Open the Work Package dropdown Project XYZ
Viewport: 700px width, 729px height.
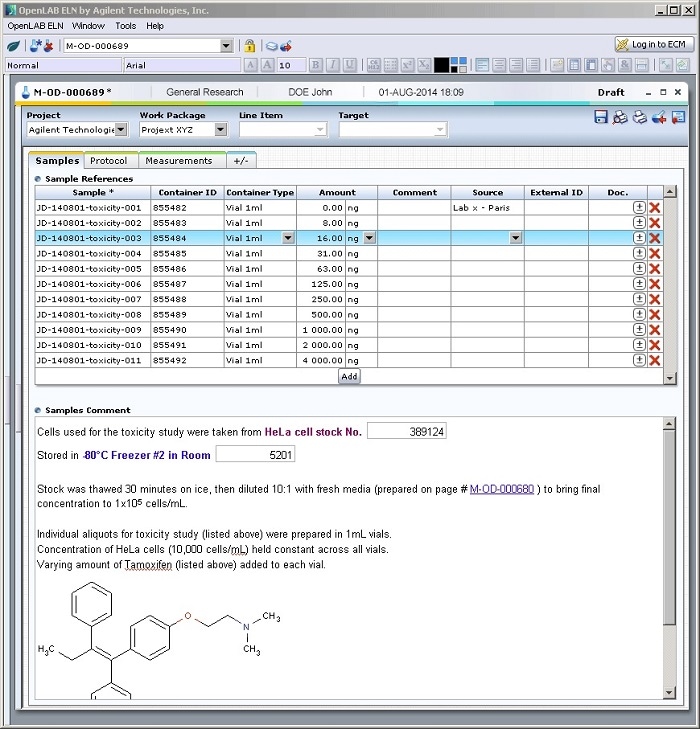coord(219,130)
